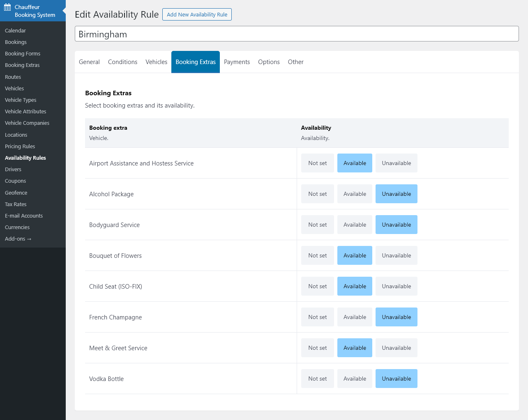Screen dimensions: 528x420
Task: Expand the Add-ons sidebar menu
Action: click(x=18, y=239)
